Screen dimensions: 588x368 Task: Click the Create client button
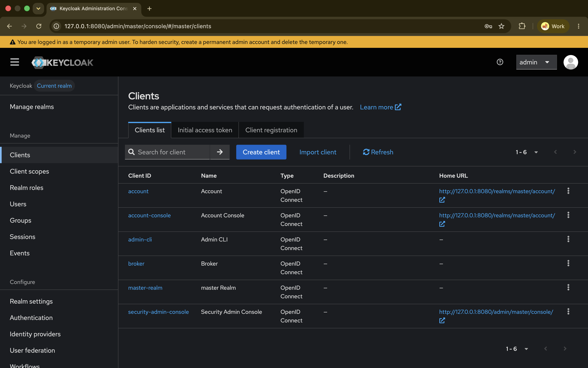(261, 152)
